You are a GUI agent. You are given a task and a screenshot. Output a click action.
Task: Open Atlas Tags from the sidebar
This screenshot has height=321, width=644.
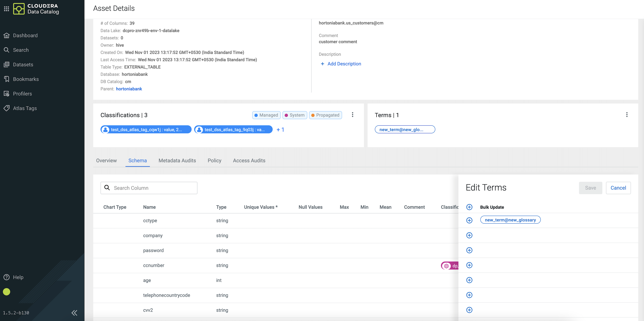click(25, 108)
